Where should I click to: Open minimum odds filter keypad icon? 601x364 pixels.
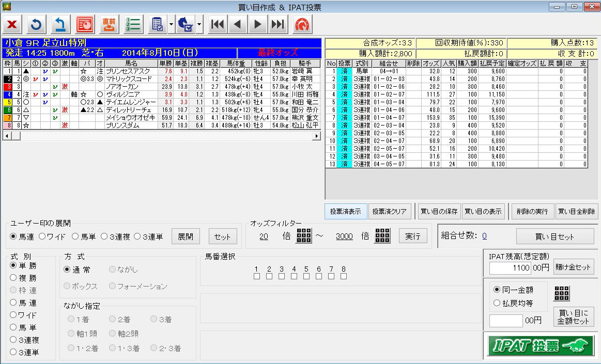point(304,236)
